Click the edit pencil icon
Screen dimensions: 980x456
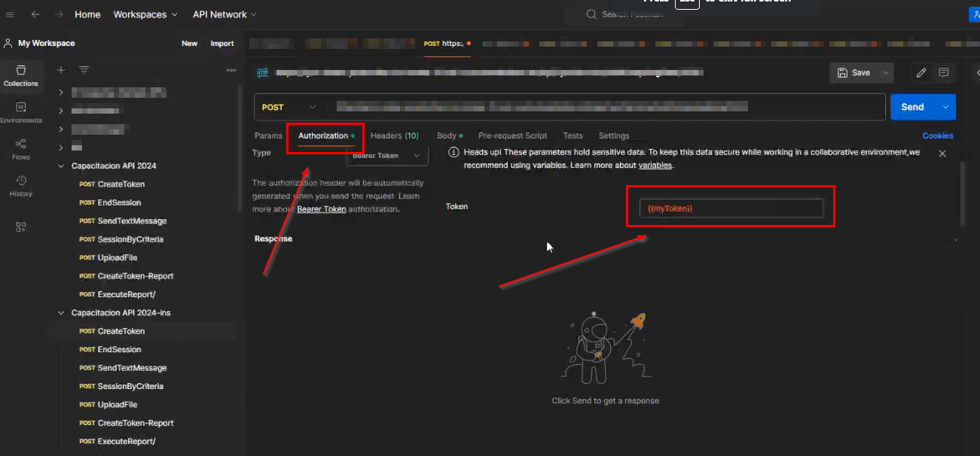pyautogui.click(x=920, y=73)
